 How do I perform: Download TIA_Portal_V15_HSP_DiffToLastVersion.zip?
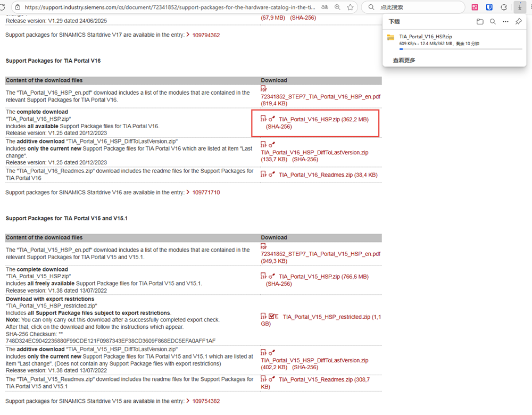(x=314, y=360)
